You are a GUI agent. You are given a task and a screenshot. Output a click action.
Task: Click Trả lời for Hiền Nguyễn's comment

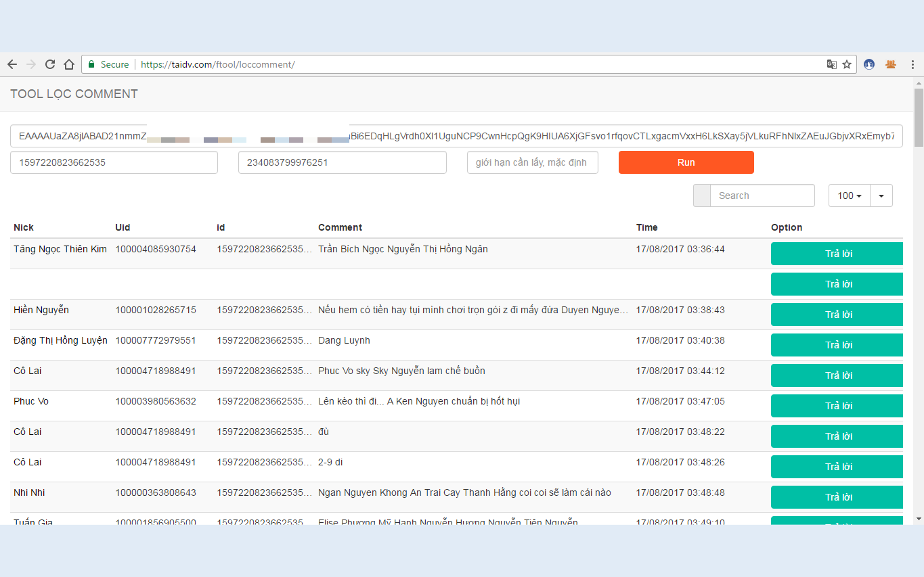click(x=838, y=315)
